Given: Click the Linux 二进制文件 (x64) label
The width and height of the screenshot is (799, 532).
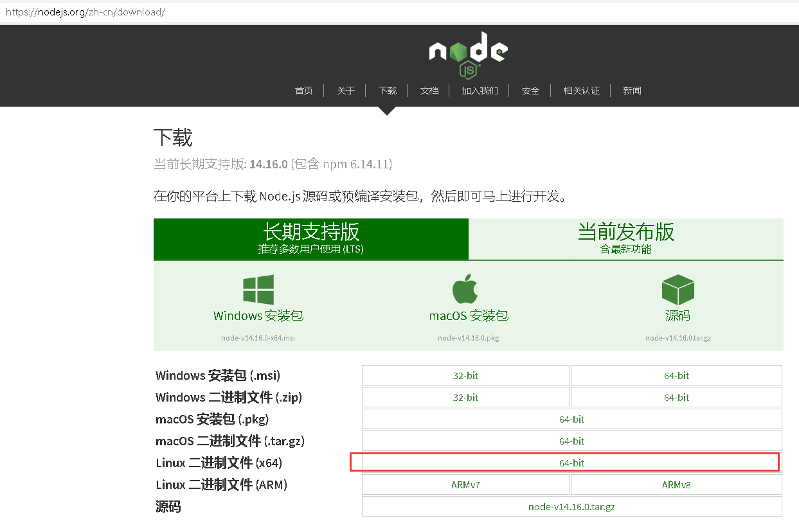Looking at the screenshot, I should [x=219, y=463].
